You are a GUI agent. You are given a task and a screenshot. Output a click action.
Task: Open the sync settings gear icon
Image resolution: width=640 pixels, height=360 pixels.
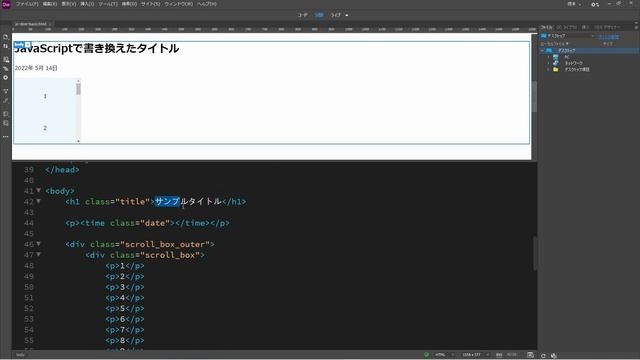(x=595, y=4)
